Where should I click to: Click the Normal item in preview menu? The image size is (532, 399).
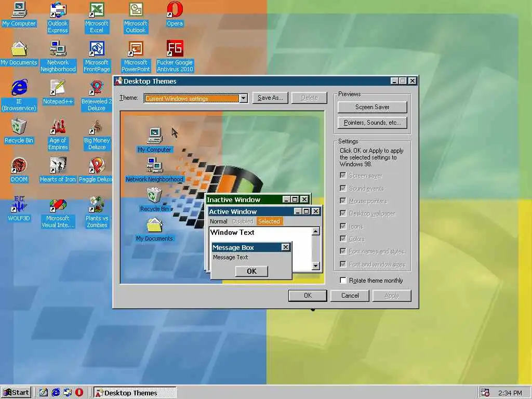[219, 221]
